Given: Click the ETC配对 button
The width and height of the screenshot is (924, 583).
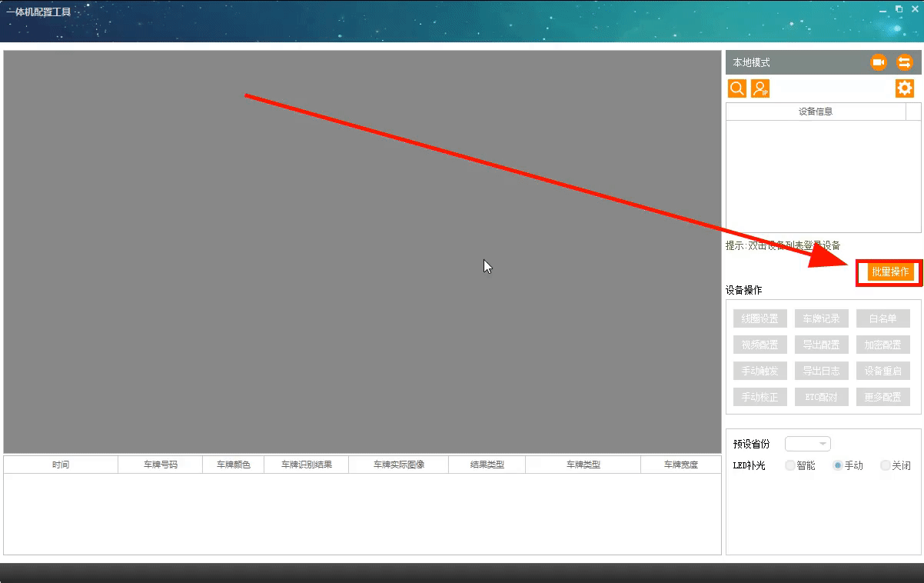Looking at the screenshot, I should (x=821, y=397).
